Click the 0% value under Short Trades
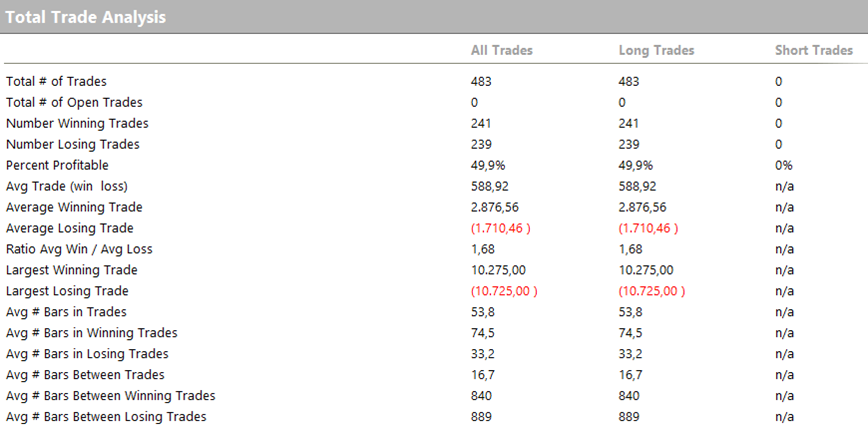 pyautogui.click(x=783, y=165)
